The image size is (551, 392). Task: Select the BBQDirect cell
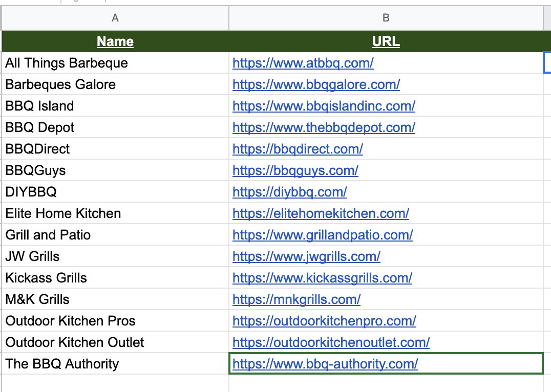[x=115, y=149]
